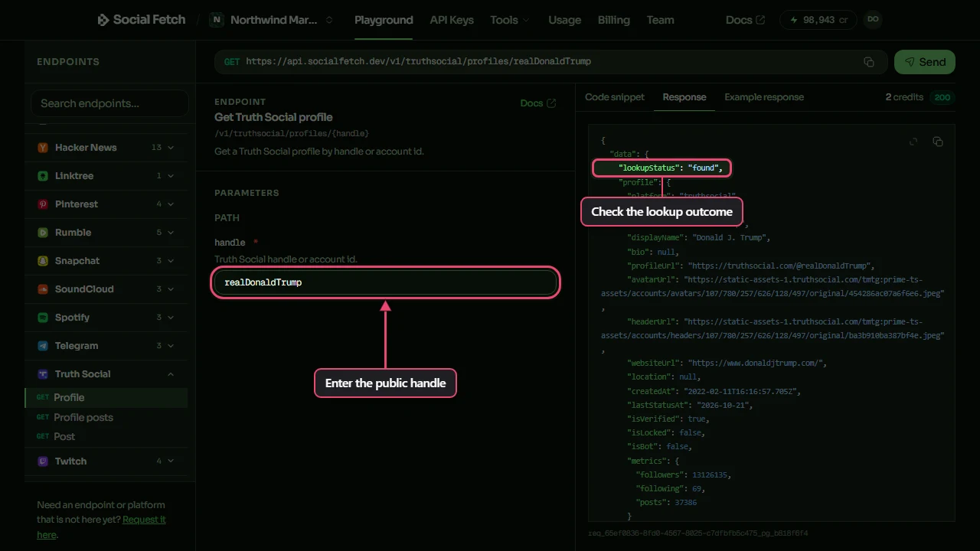Click the Spotify platform icon

(43, 318)
